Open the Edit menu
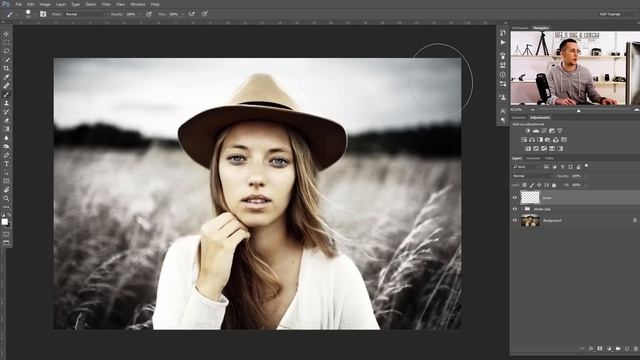The width and height of the screenshot is (640, 360). 31,4
